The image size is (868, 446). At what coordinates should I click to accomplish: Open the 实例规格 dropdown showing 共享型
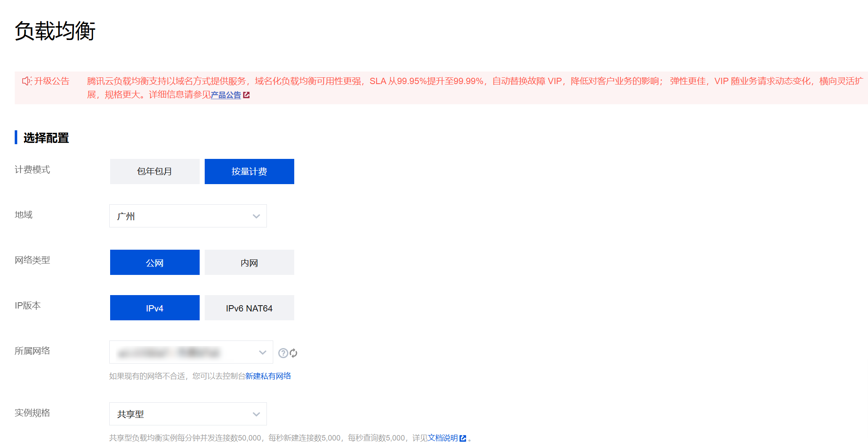(188, 414)
